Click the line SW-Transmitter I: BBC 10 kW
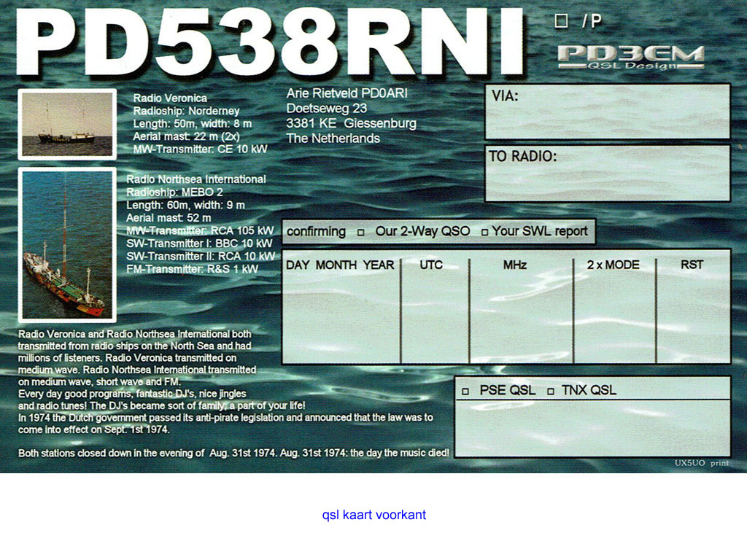The image size is (747, 560). (199, 244)
